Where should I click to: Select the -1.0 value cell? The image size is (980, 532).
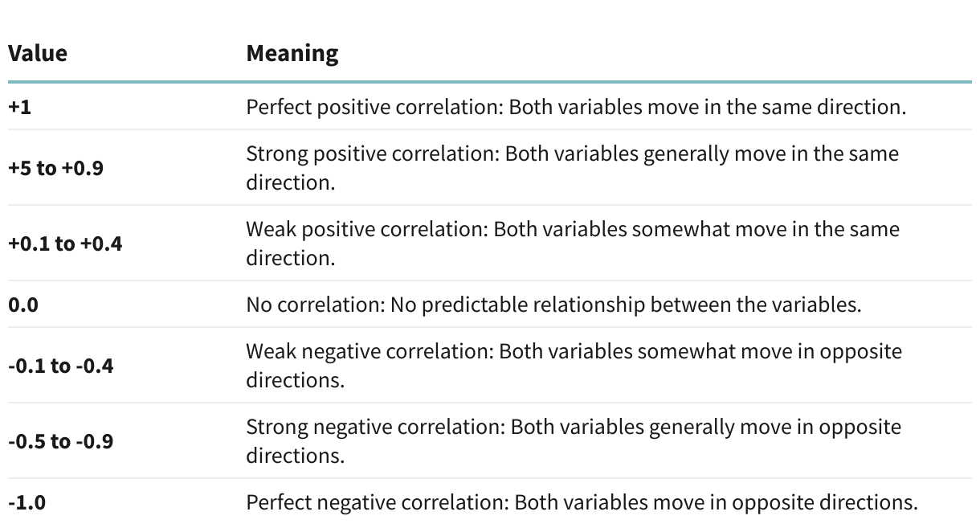[x=24, y=504]
